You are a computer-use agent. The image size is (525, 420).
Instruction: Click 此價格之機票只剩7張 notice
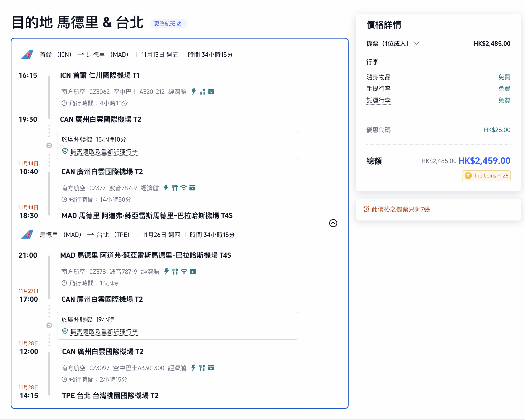click(x=400, y=209)
